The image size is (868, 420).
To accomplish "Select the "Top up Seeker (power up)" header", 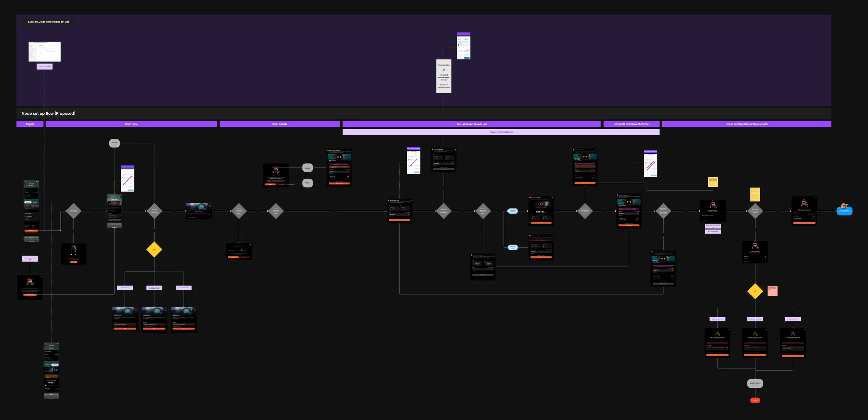I will click(x=472, y=124).
